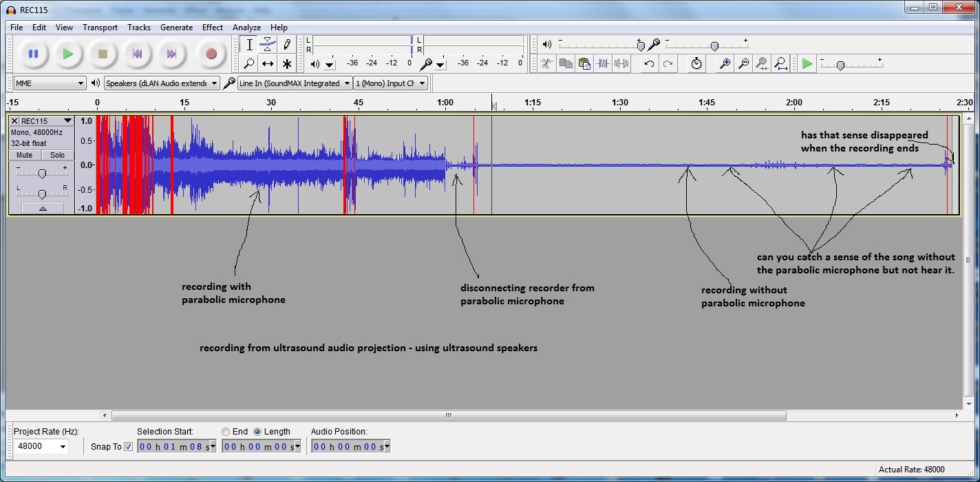This screenshot has width=980, height=482.
Task: Toggle the Sync-Lock tracks clock icon
Action: click(x=696, y=63)
